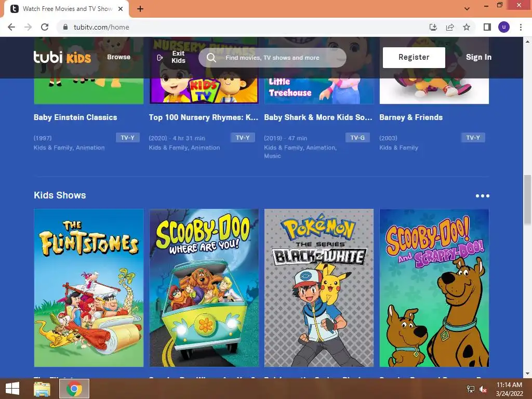Open Barney & Friends title
Screen dimensions: 532x399
point(411,117)
